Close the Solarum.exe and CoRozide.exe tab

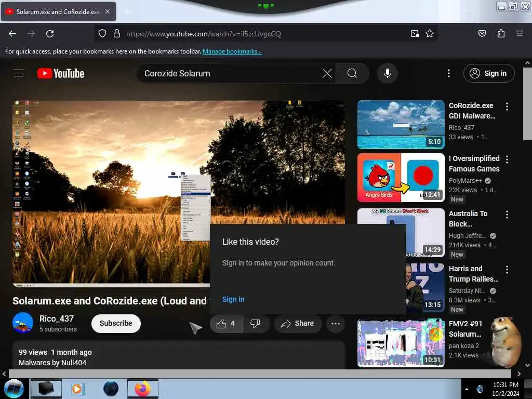pyautogui.click(x=107, y=11)
